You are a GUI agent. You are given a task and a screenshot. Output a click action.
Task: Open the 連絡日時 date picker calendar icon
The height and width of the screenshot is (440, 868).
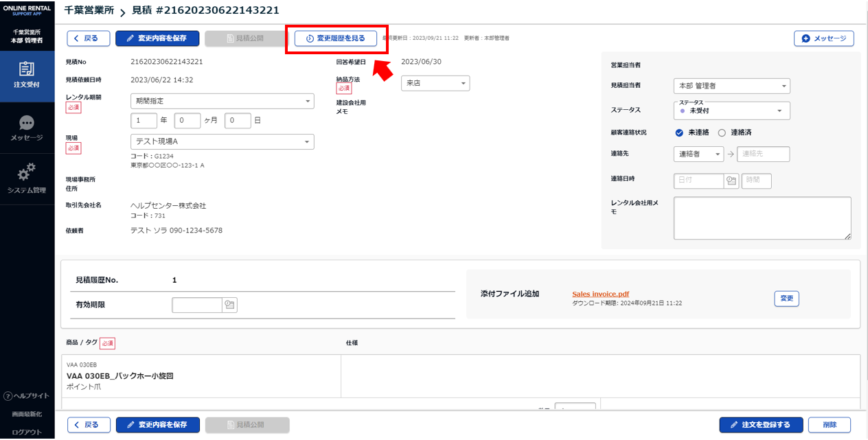[731, 181]
